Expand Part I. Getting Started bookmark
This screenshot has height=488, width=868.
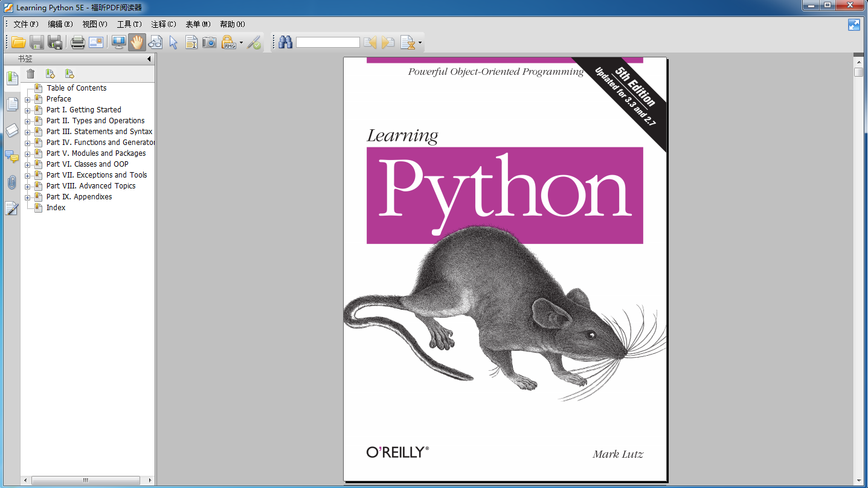tap(28, 109)
